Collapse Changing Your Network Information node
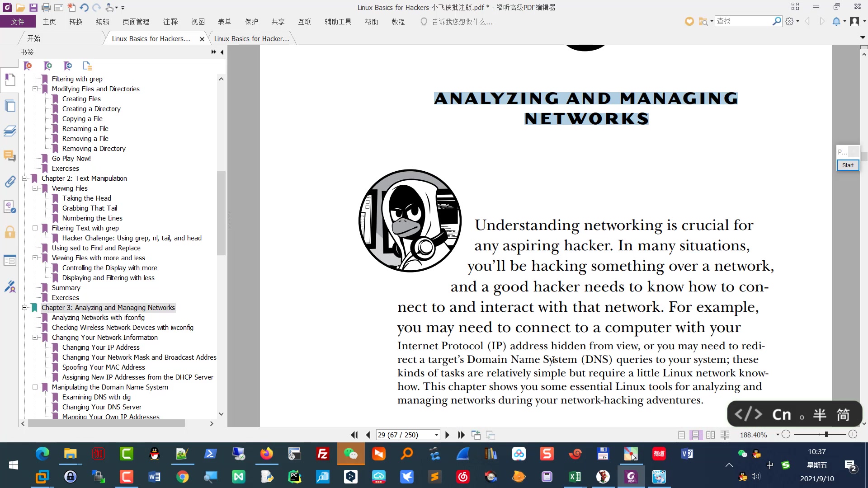 click(x=35, y=338)
